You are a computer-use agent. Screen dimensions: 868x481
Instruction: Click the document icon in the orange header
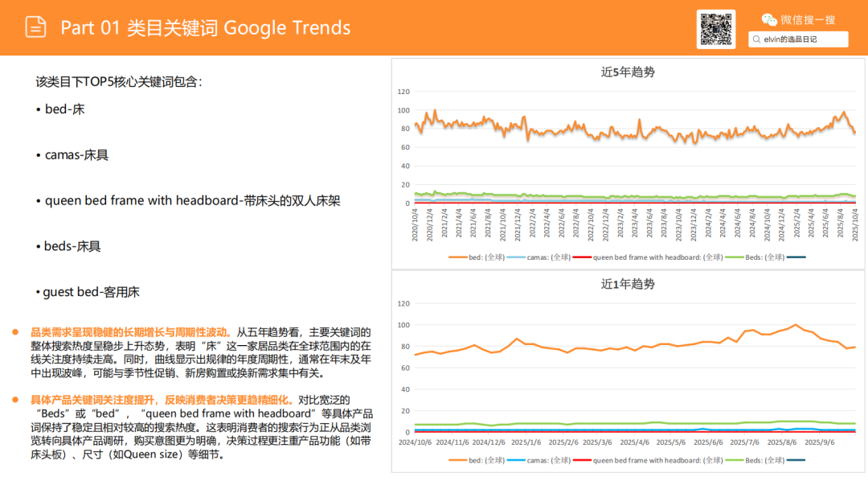(35, 27)
